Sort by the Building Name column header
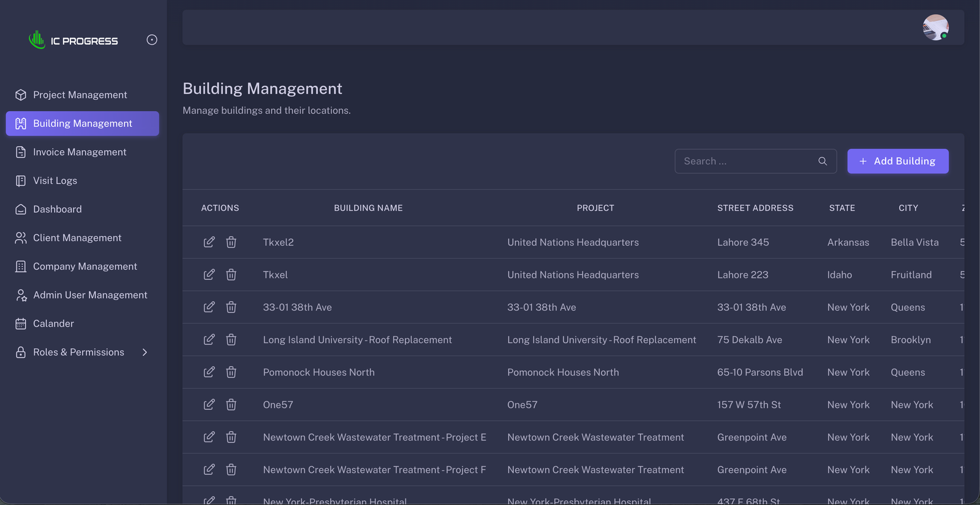Image resolution: width=980 pixels, height=505 pixels. click(368, 208)
